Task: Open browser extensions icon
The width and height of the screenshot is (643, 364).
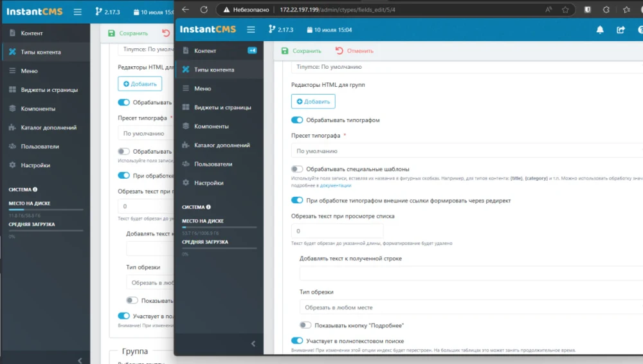Action: (x=606, y=10)
